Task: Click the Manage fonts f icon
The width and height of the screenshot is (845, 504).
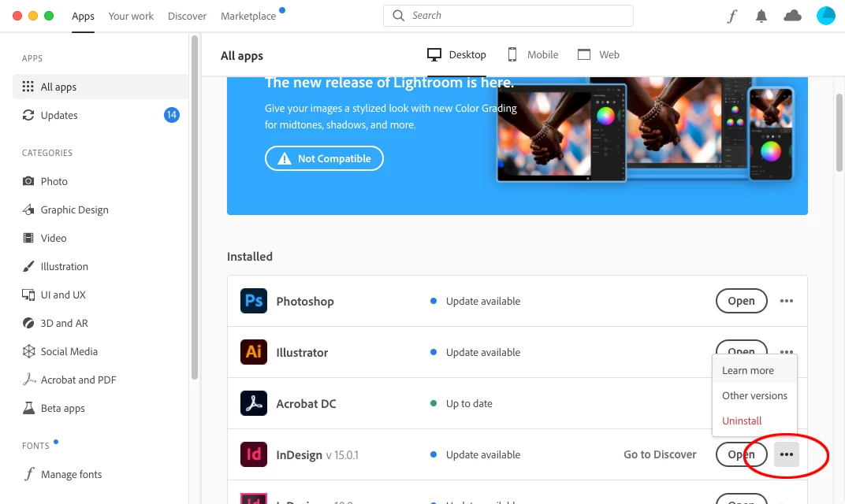Action: click(29, 474)
